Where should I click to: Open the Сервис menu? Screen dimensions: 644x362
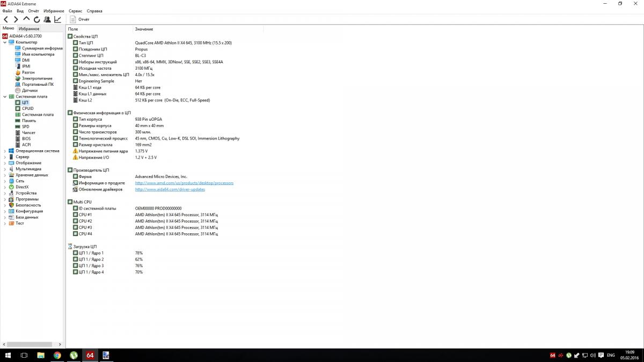pyautogui.click(x=76, y=11)
